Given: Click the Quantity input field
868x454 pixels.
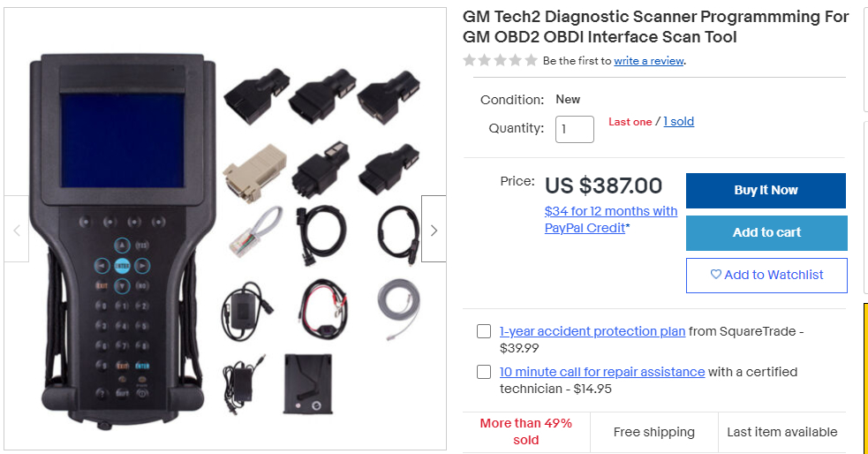Looking at the screenshot, I should pos(575,129).
